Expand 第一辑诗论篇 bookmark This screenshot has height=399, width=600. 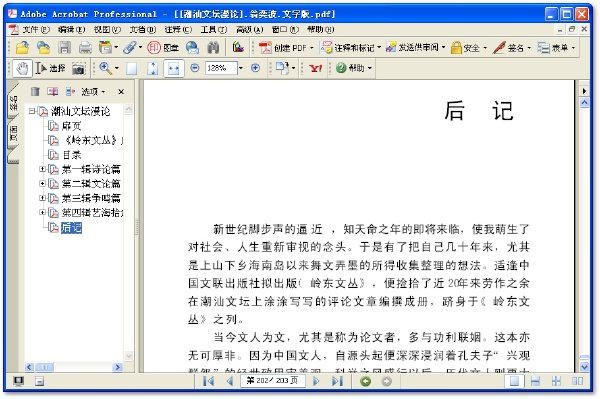[42, 169]
